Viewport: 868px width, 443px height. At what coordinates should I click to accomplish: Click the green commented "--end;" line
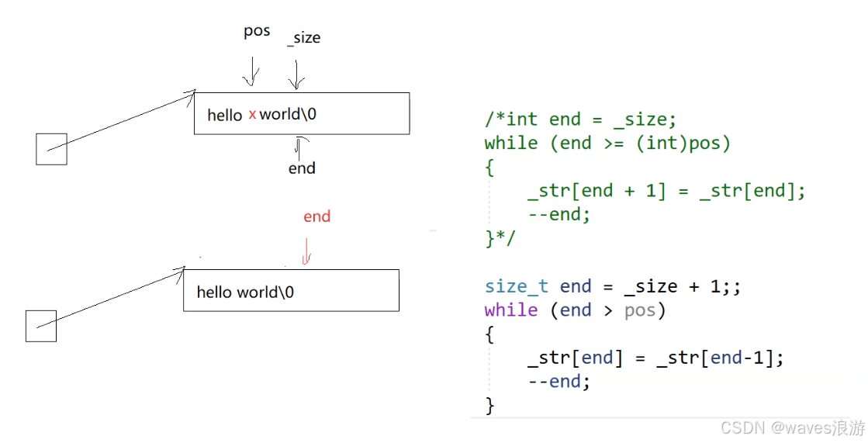point(559,215)
